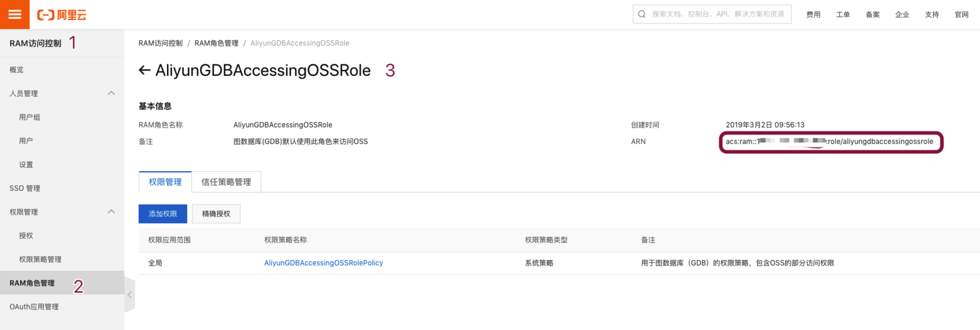980x330 pixels.
Task: Open the 企业 top menu
Action: click(902, 15)
